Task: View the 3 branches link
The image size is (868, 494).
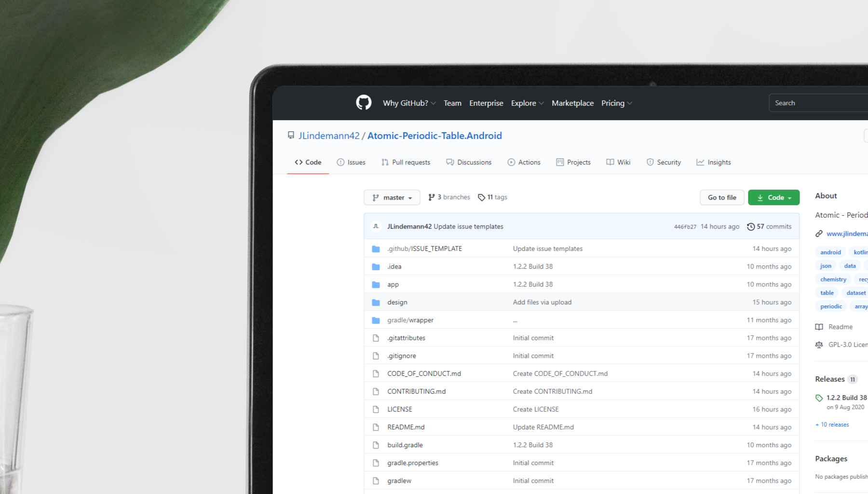Action: (449, 197)
